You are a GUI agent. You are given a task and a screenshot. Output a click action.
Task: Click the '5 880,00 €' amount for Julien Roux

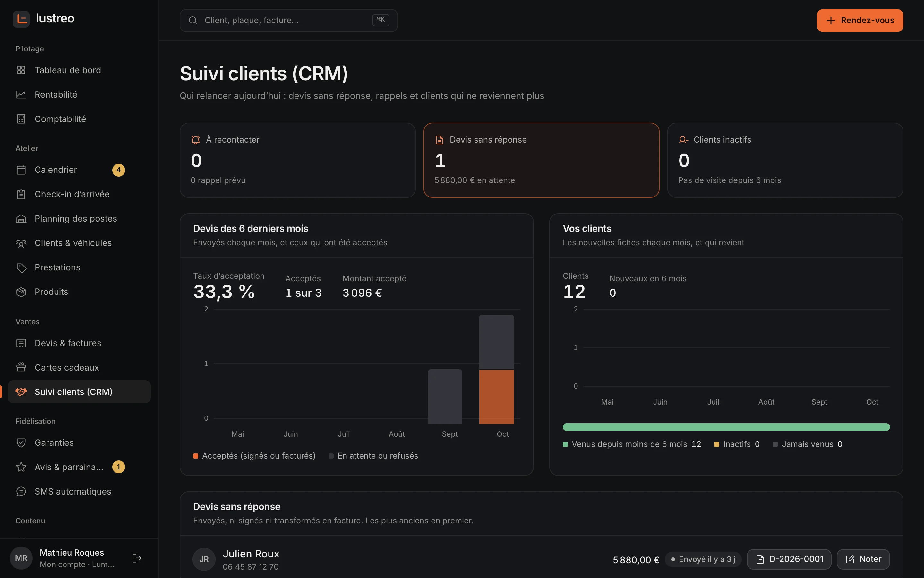[636, 560]
